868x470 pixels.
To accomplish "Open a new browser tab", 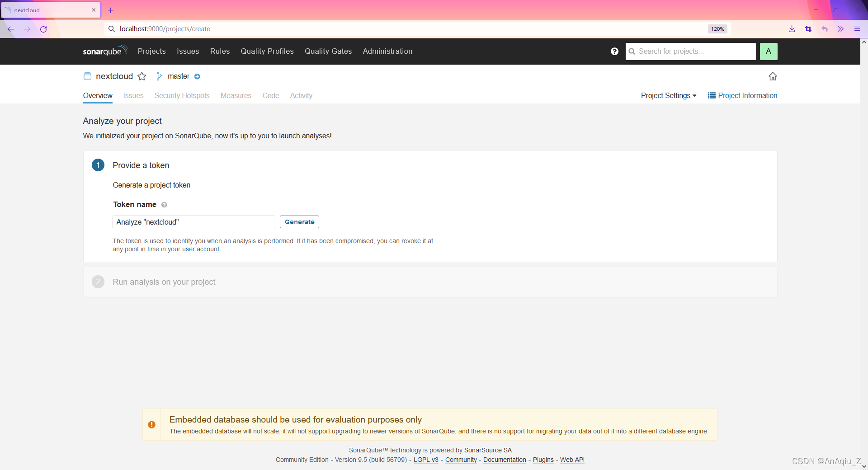I will click(111, 10).
